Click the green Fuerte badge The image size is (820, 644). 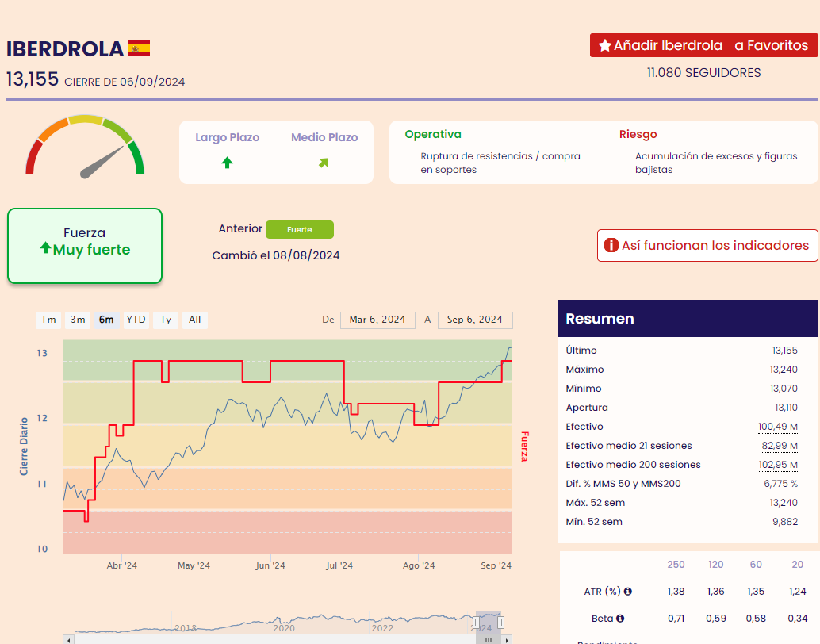pos(300,230)
